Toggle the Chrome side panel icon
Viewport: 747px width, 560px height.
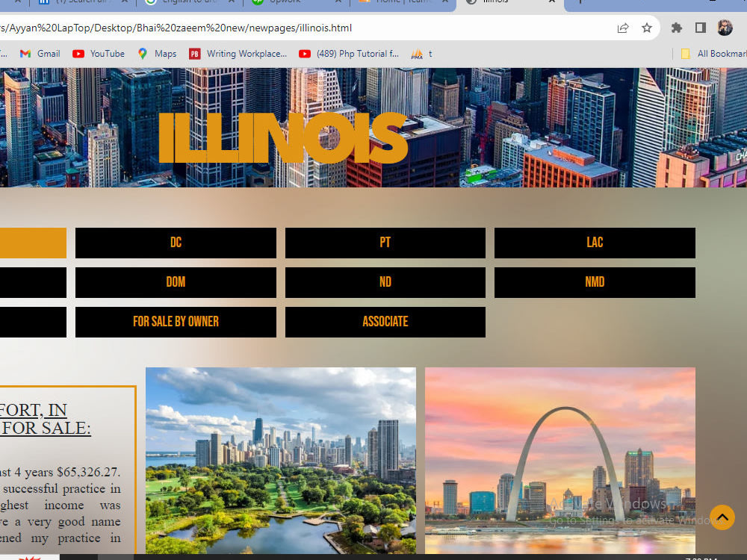701,28
